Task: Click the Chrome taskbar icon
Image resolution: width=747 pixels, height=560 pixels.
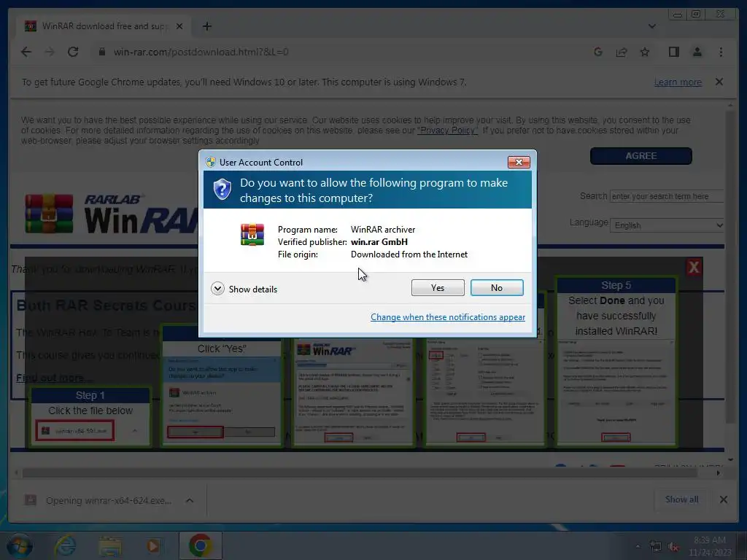Action: 201,545
